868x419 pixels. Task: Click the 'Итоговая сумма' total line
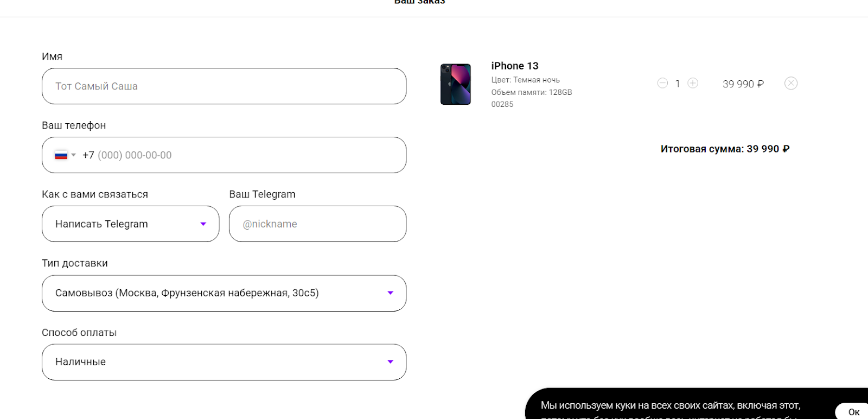pos(725,149)
